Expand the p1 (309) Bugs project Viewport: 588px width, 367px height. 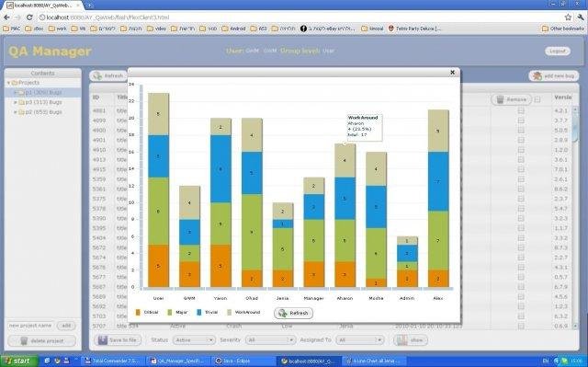(16, 92)
